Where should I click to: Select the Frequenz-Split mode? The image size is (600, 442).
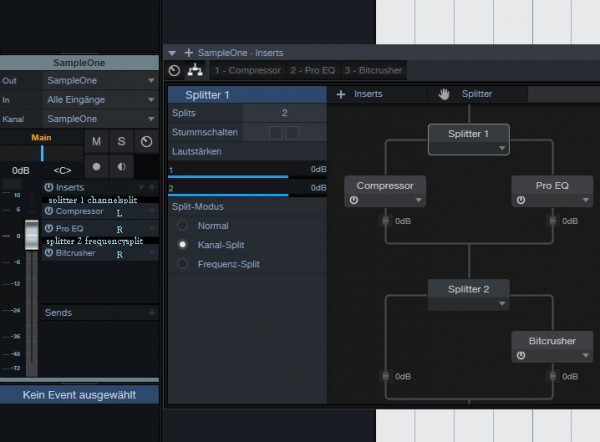pyautogui.click(x=183, y=264)
